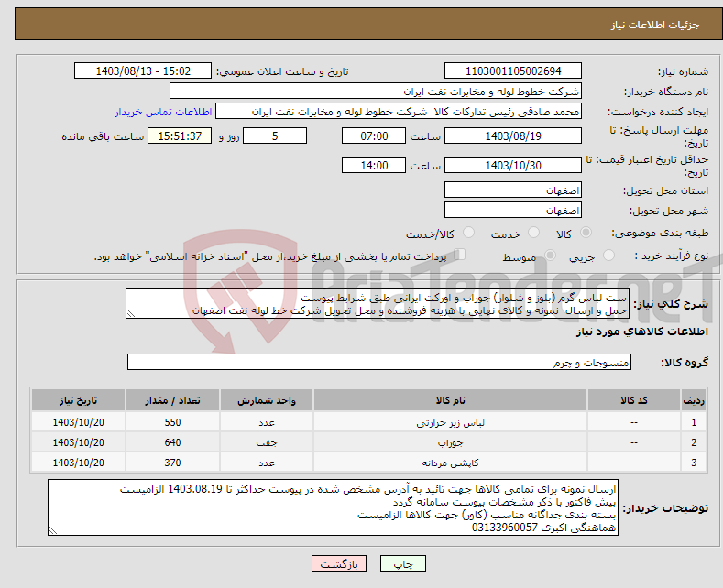Click the remaining days field showing 5

click(275, 136)
